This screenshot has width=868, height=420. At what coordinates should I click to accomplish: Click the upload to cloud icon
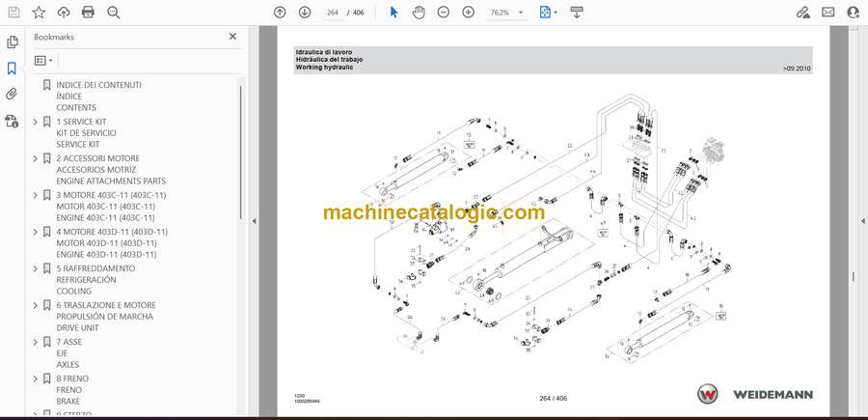[64, 13]
